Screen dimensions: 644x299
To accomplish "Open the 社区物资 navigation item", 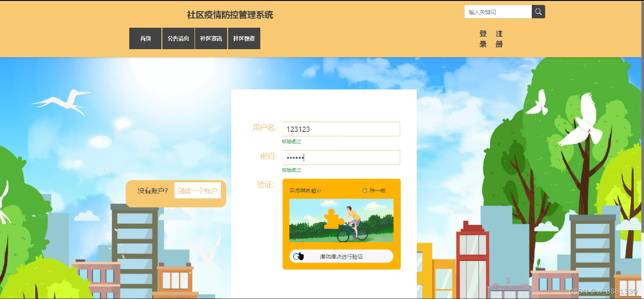I will tap(244, 38).
